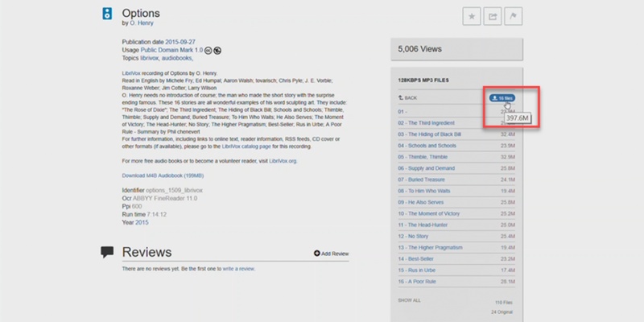Open Public Domain Mark 1.0 link
The height and width of the screenshot is (322, 644).
pos(171,50)
